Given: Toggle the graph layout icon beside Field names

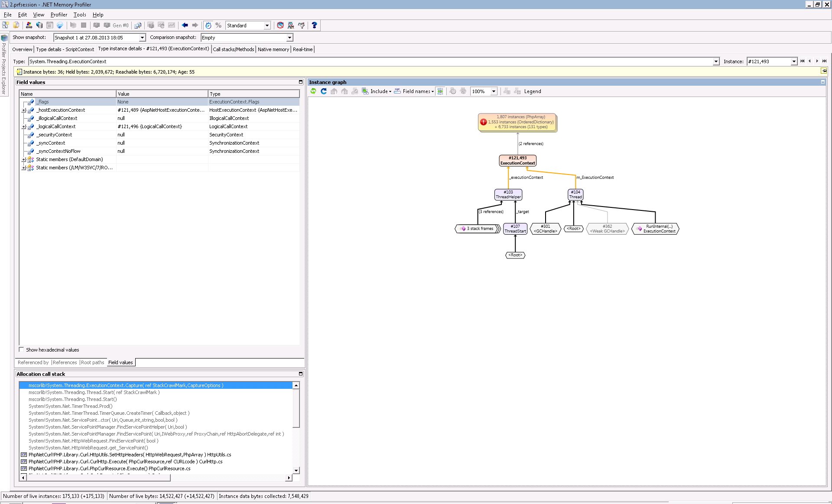Looking at the screenshot, I should click(440, 91).
